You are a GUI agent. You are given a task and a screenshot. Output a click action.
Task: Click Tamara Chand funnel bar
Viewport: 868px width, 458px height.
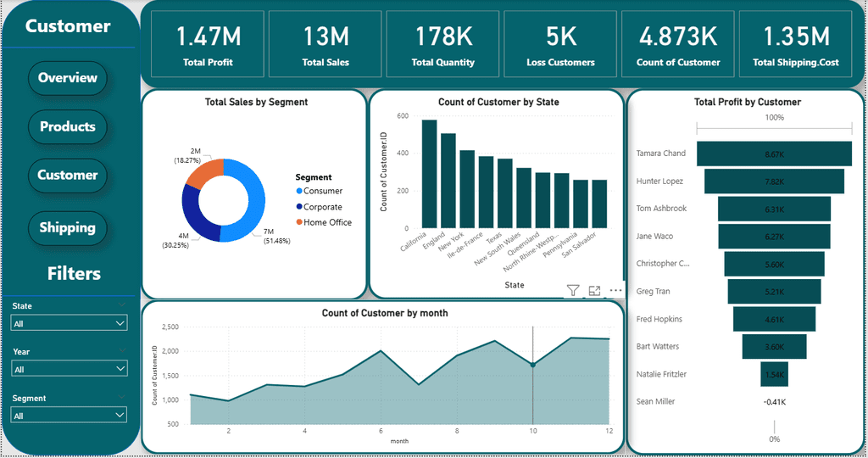774,154
